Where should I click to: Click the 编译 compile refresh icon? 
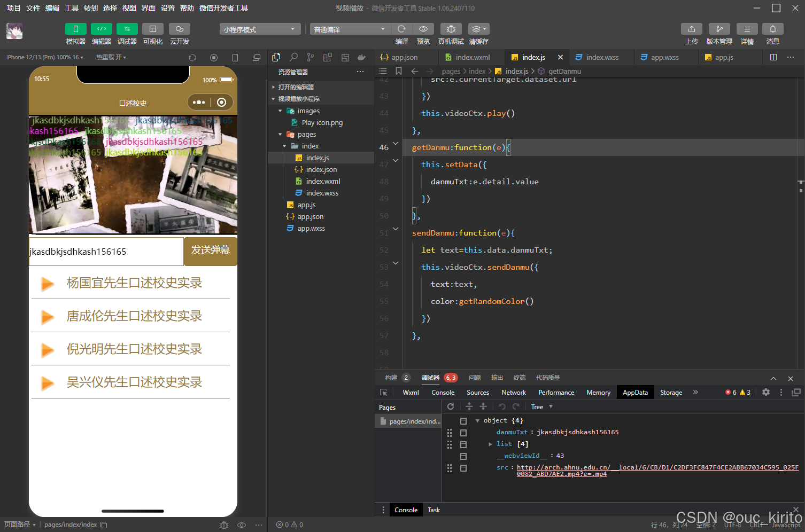[401, 29]
